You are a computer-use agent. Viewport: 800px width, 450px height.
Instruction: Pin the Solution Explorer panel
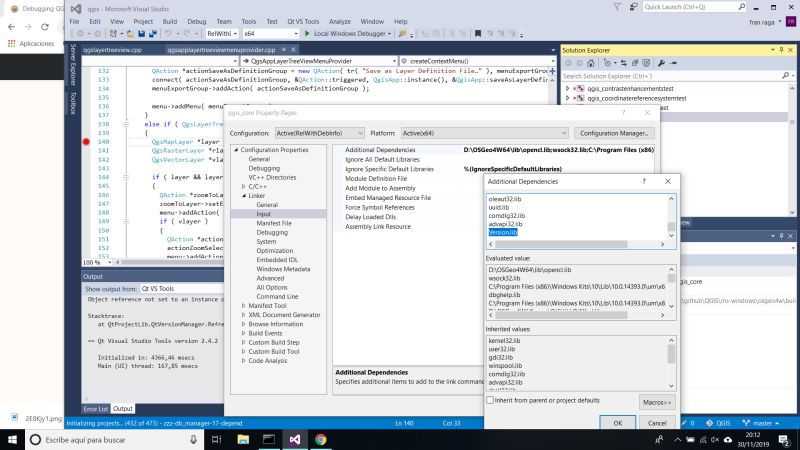pyautogui.click(x=781, y=50)
